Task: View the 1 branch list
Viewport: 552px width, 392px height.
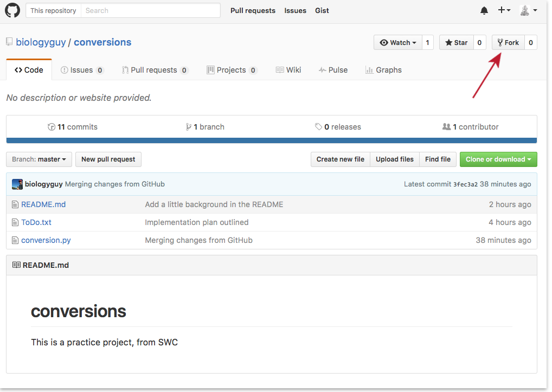Action: coord(205,127)
